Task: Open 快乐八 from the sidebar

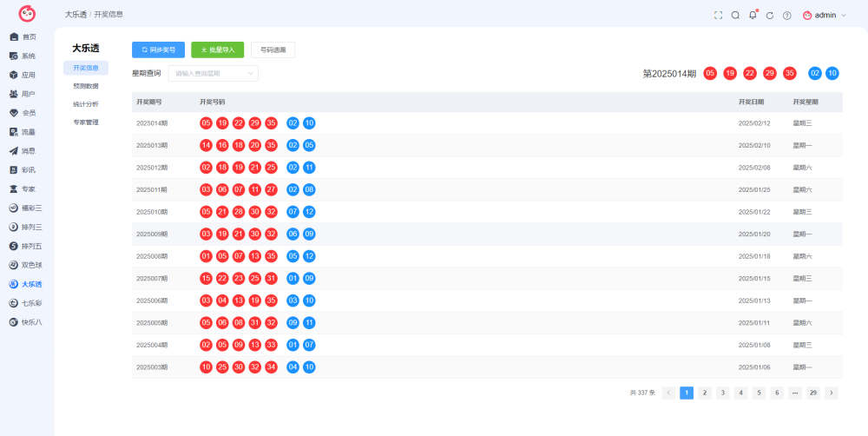Action: [26, 322]
